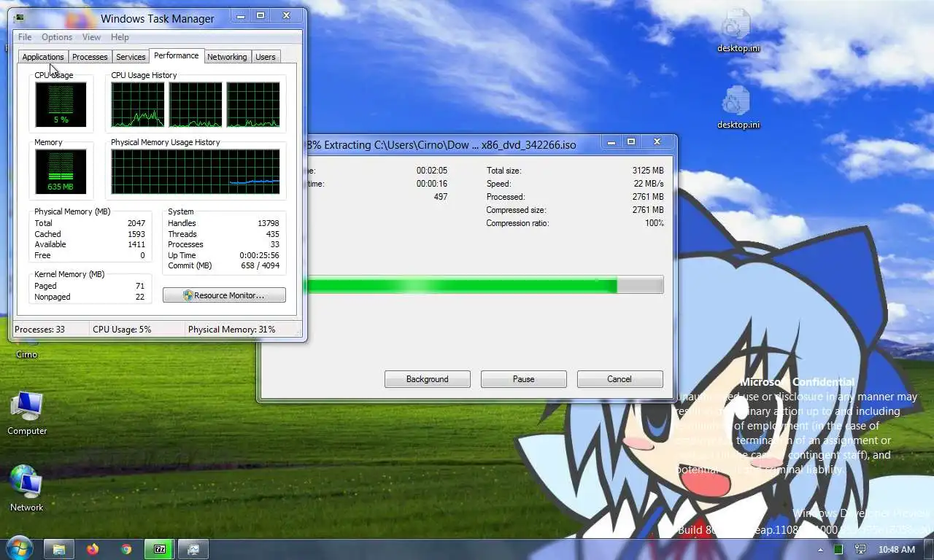The image size is (934, 560).
Task: Select the Cirno desktop folder icon
Action: (26, 349)
